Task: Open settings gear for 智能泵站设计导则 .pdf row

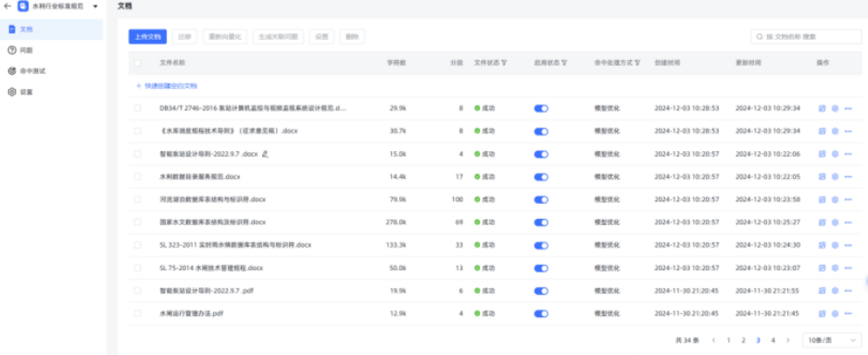Action: click(836, 291)
